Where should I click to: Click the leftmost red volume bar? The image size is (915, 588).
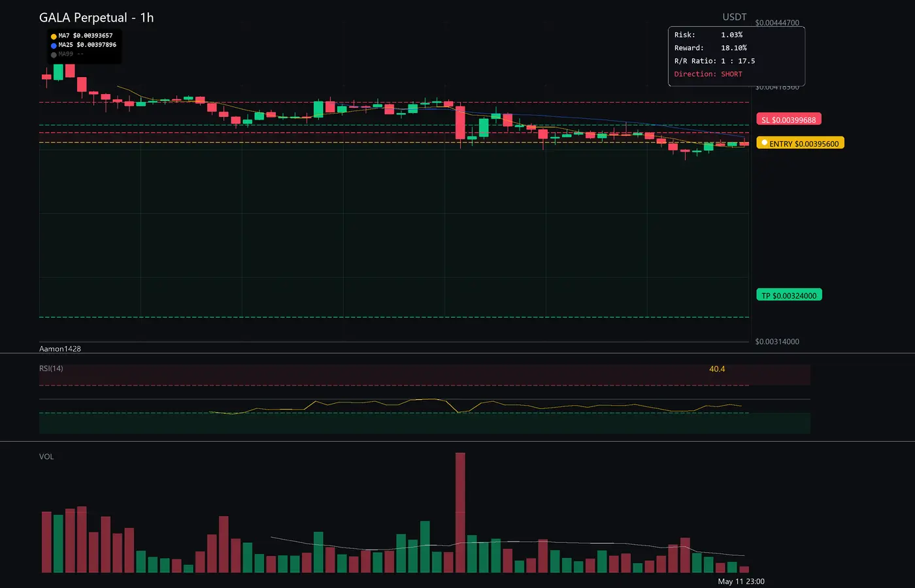click(x=46, y=542)
